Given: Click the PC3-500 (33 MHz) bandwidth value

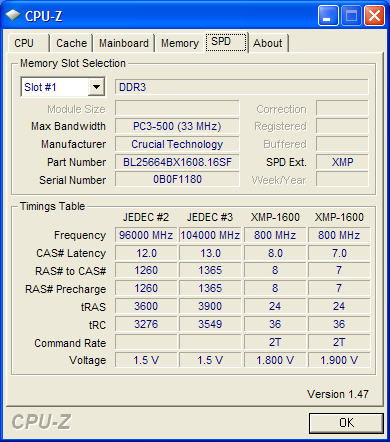Looking at the screenshot, I should tap(177, 126).
